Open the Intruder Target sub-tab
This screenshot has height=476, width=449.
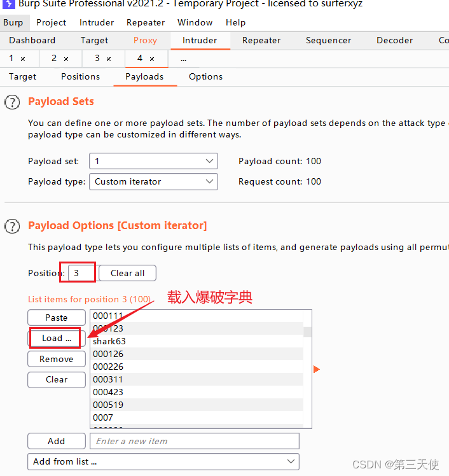[22, 77]
